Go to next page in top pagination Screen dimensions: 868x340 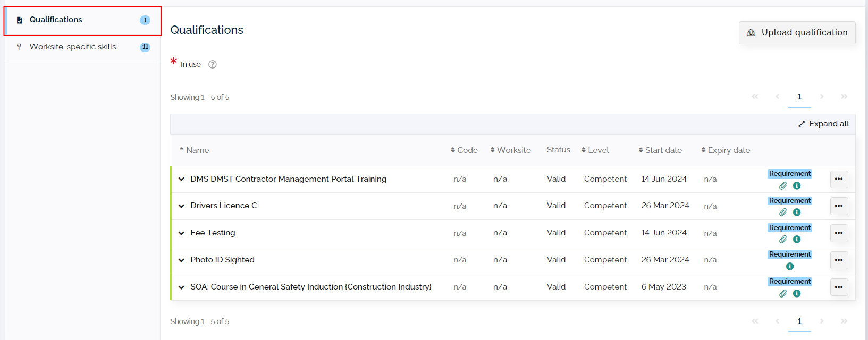point(822,97)
